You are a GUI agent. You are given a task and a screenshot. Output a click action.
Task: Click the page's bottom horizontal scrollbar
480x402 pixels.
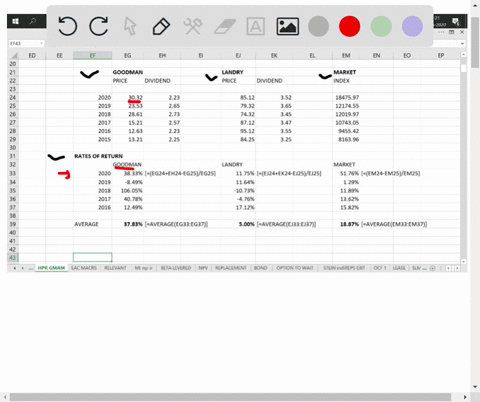[230, 397]
